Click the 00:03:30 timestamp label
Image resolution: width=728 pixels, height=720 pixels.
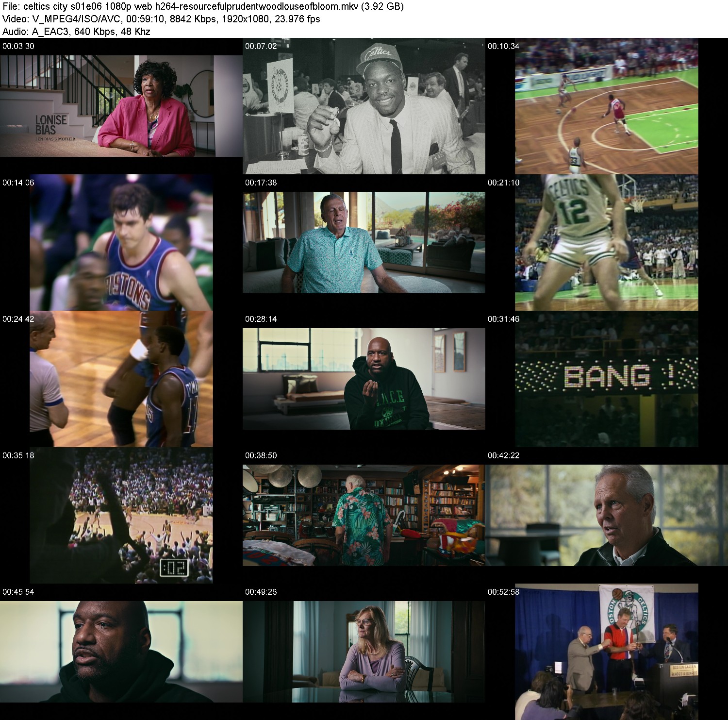pyautogui.click(x=18, y=46)
